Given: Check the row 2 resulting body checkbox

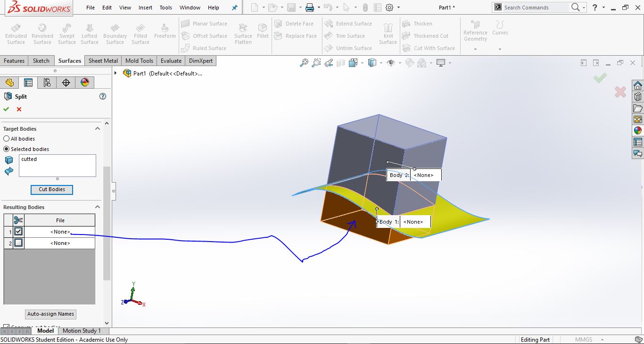Looking at the screenshot, I should [18, 243].
